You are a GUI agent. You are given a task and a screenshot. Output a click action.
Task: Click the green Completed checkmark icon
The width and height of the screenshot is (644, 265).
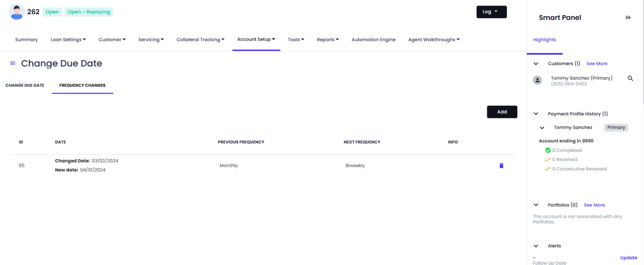click(548, 150)
